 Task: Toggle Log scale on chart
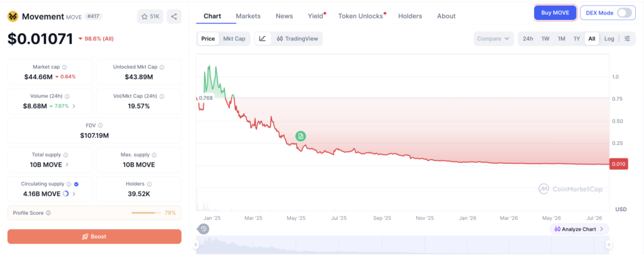[609, 38]
